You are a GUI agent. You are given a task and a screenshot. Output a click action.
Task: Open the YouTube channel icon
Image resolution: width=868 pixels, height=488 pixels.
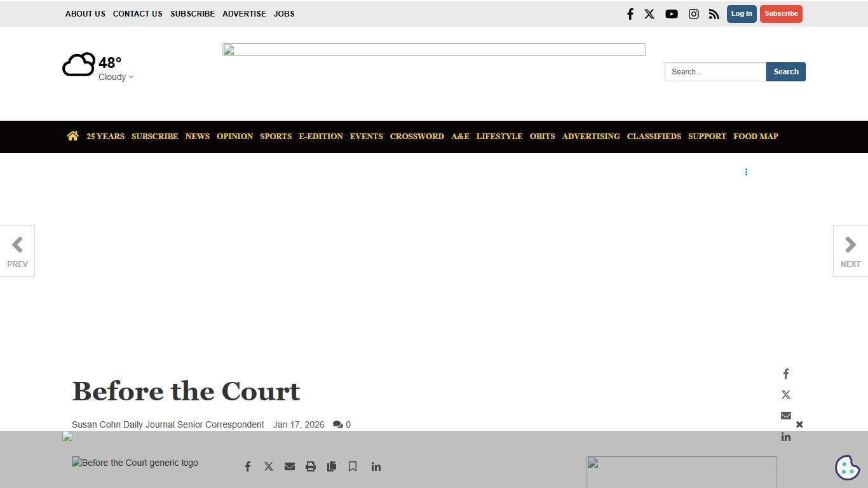point(672,13)
